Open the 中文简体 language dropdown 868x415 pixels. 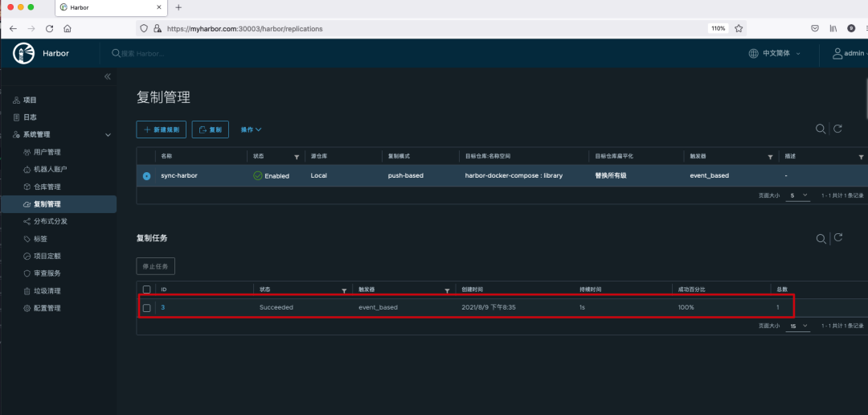775,54
